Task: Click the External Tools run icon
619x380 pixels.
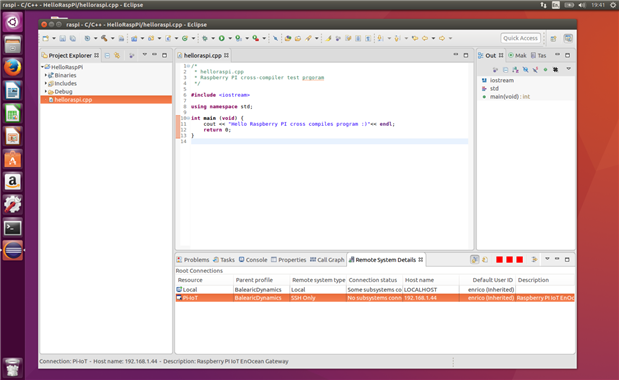Action: point(255,38)
